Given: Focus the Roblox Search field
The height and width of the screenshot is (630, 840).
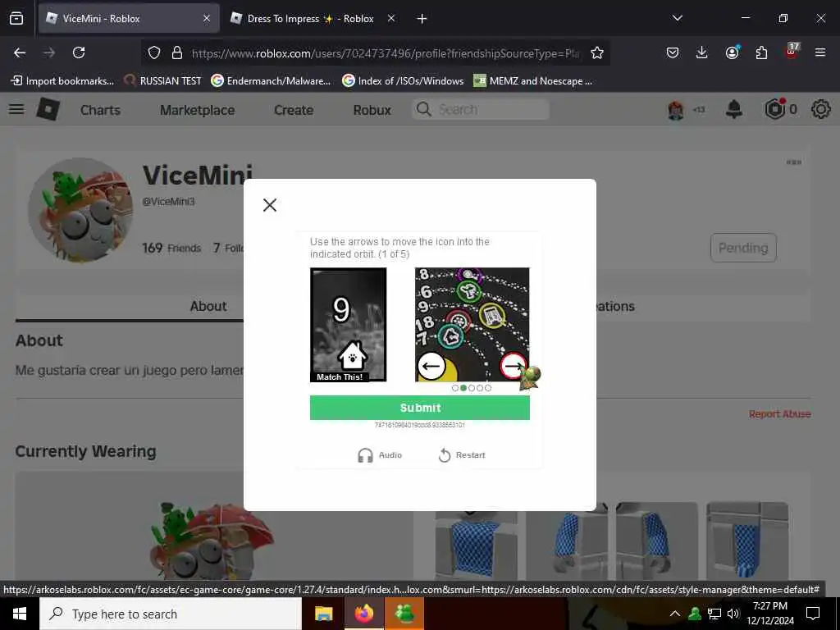Looking at the screenshot, I should 481,109.
